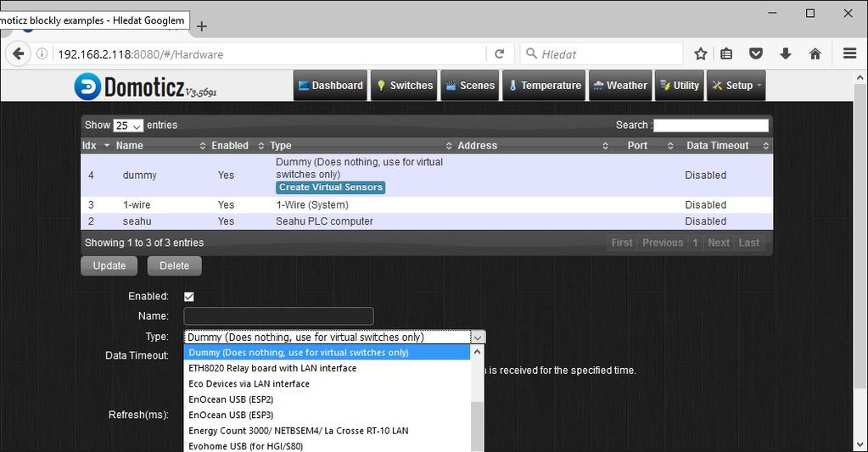This screenshot has height=452, width=868.
Task: Click Create Virtual Sensors button
Action: 330,187
